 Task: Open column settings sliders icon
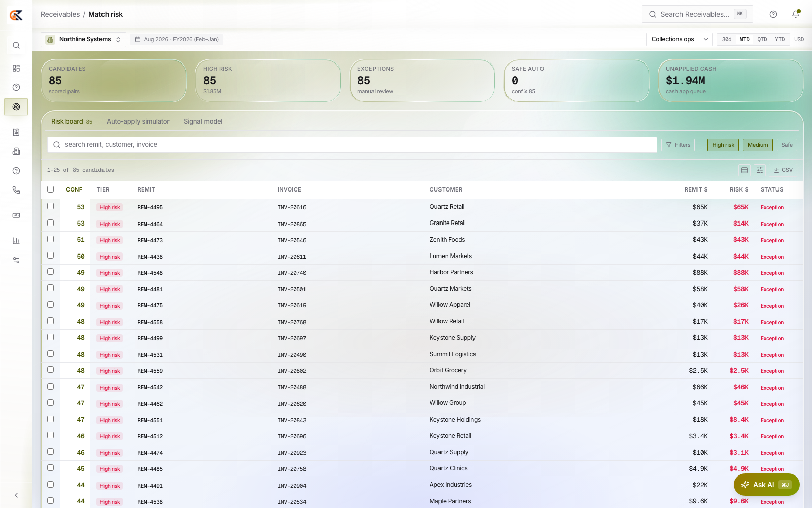pyautogui.click(x=760, y=170)
